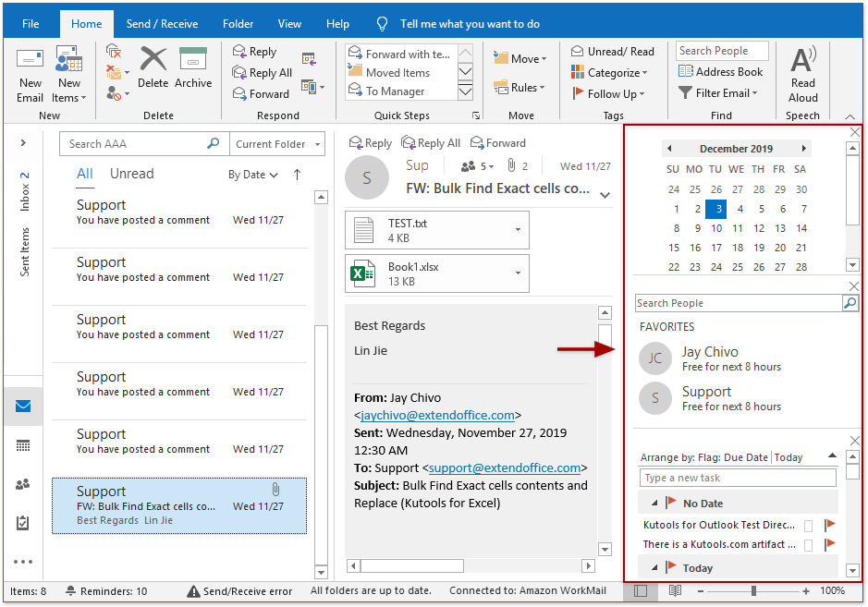This screenshot has height=607, width=868.
Task: Click Reply All in the reading pane
Action: tap(430, 143)
